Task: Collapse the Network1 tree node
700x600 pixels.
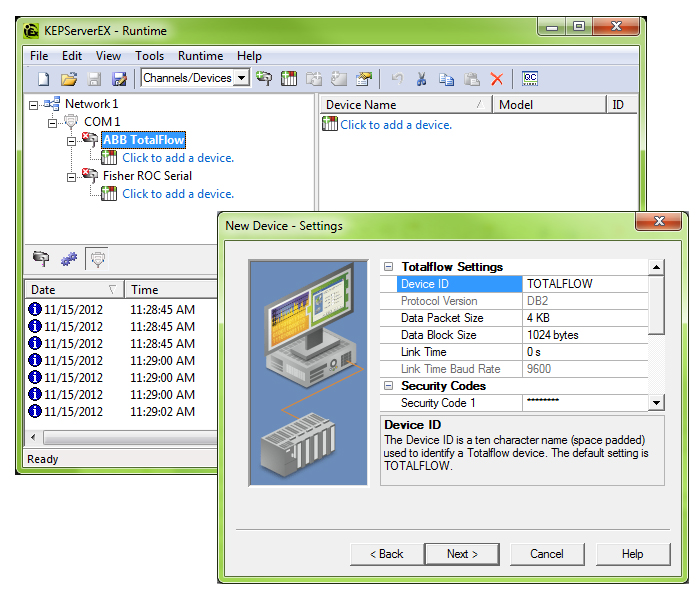Action: click(34, 104)
